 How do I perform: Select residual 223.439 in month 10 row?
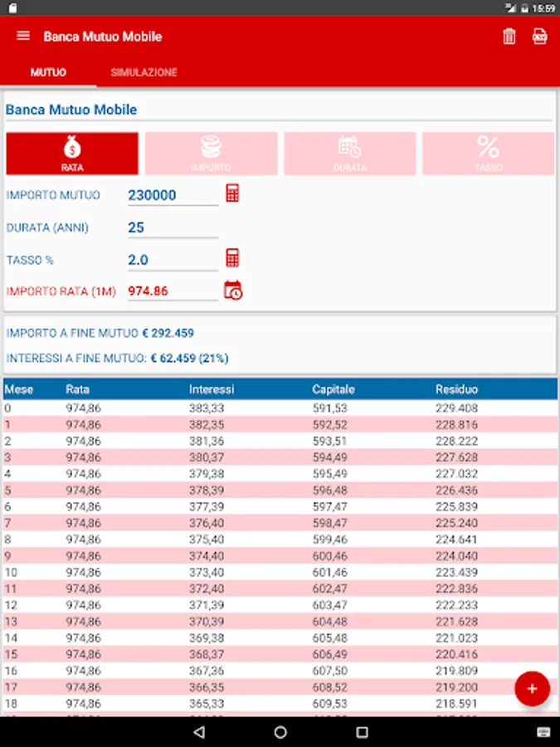coord(456,573)
